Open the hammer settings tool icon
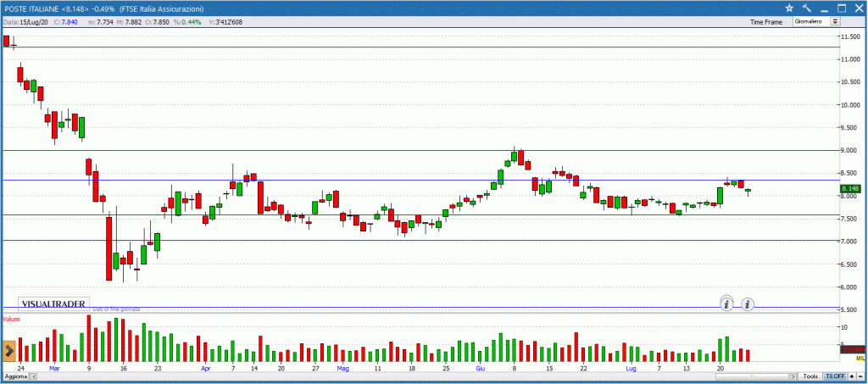 807,8
